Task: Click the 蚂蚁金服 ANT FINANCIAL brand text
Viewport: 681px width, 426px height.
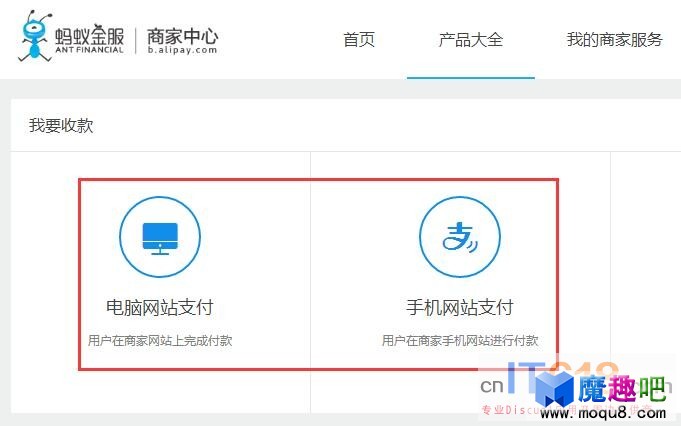Action: click(x=89, y=39)
